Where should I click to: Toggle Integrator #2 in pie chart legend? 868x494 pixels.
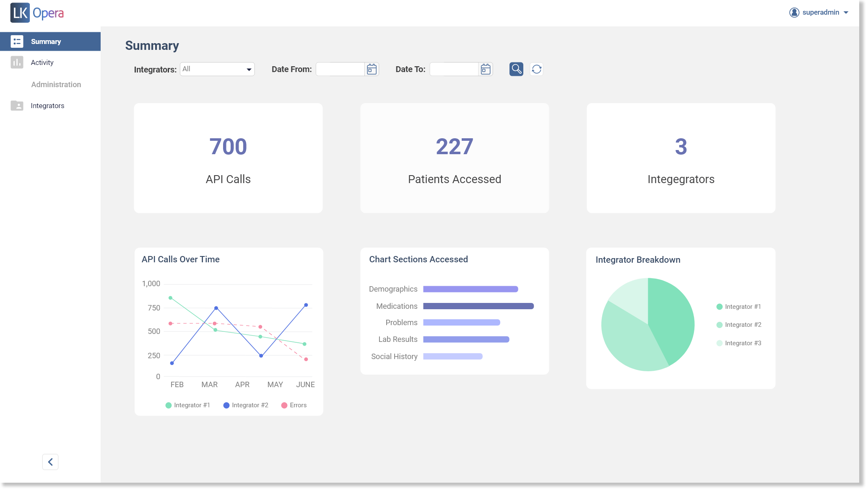click(739, 325)
